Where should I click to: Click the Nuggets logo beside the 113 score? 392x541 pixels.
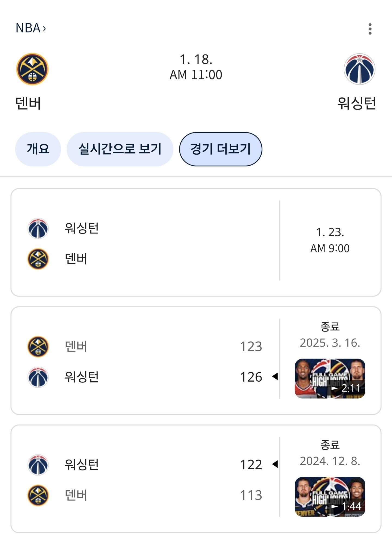coord(38,495)
